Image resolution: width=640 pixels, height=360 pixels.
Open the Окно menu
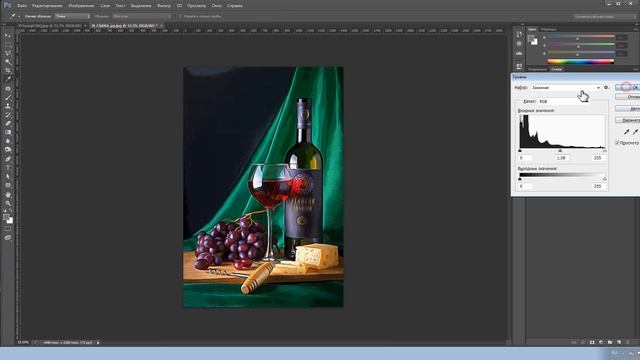(x=217, y=6)
